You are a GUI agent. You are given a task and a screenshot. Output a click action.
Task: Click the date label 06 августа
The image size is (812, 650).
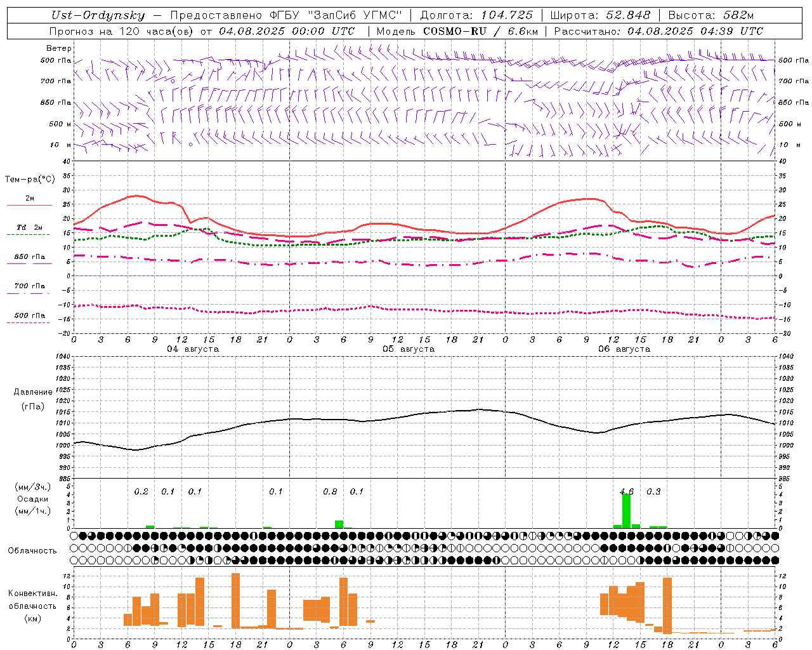[x=624, y=349]
